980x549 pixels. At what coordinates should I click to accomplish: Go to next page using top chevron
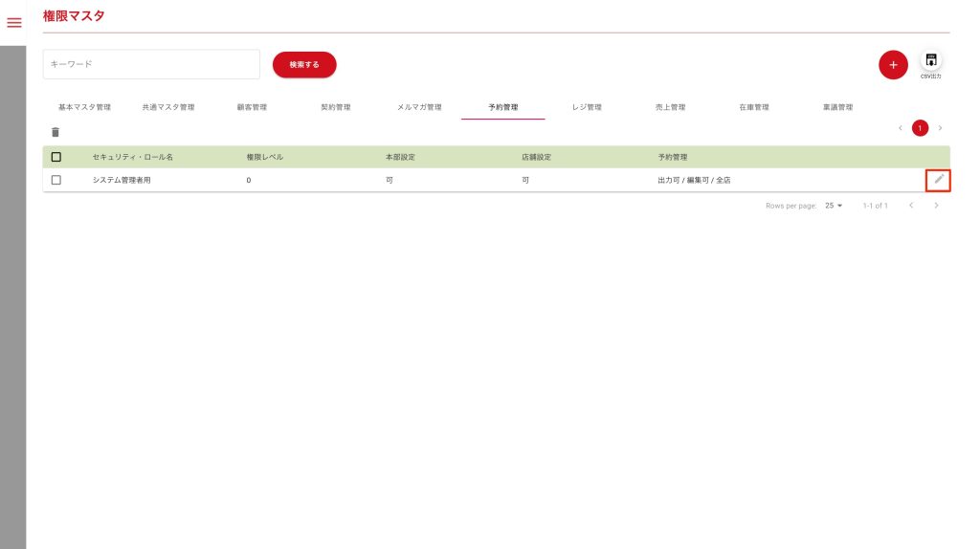coord(941,128)
